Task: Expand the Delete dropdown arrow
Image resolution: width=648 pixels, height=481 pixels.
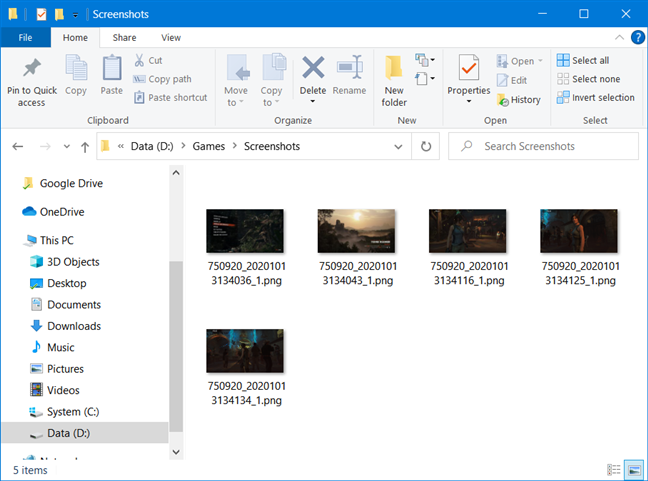Action: 313,102
